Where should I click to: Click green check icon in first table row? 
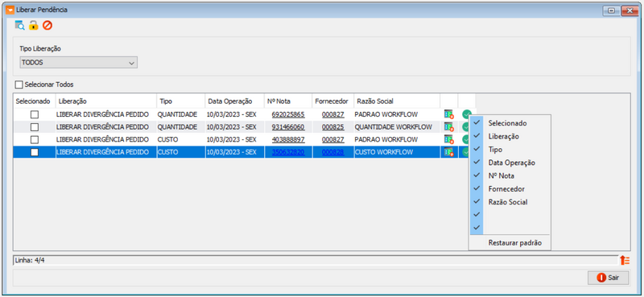click(x=466, y=114)
